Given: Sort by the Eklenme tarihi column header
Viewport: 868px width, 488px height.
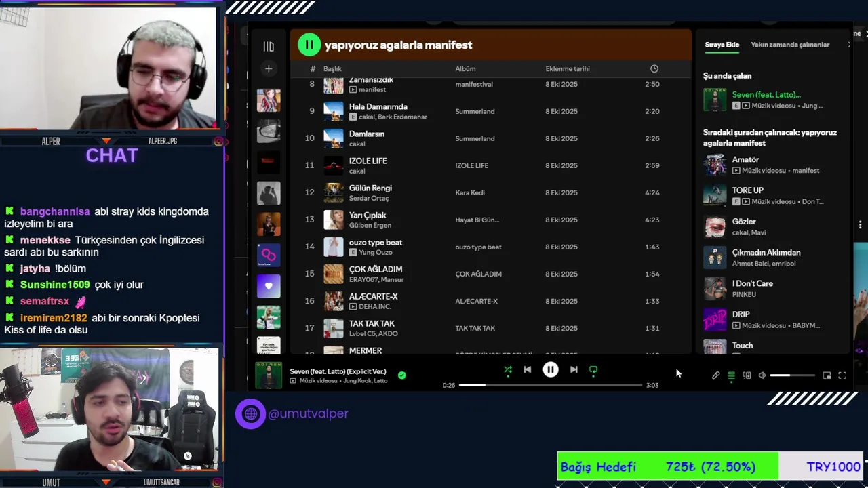Looking at the screenshot, I should [568, 68].
